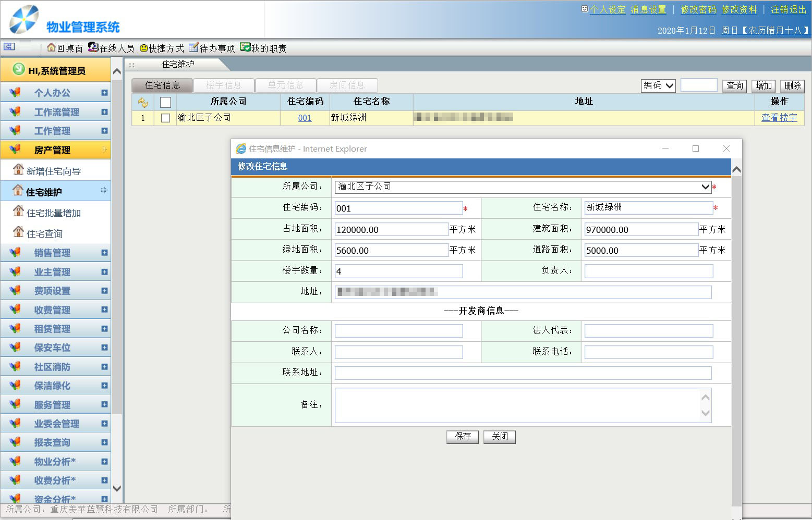This screenshot has width=812, height=520.
Task: Click the 负责人 input field
Action: [x=648, y=271]
